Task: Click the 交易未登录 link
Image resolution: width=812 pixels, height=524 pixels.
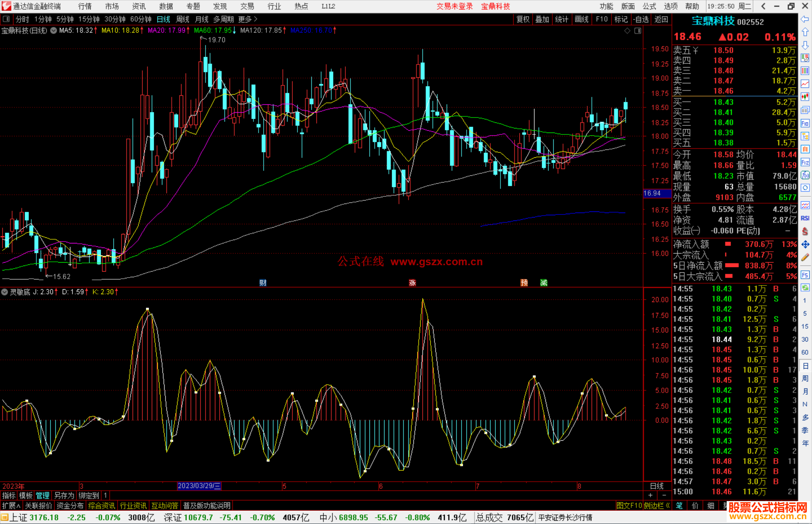Action: coord(454,6)
